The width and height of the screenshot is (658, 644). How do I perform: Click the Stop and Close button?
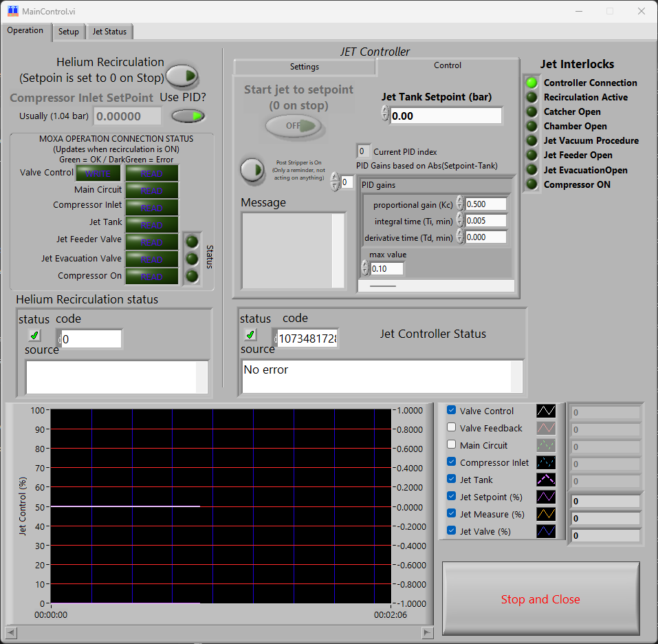pyautogui.click(x=540, y=599)
